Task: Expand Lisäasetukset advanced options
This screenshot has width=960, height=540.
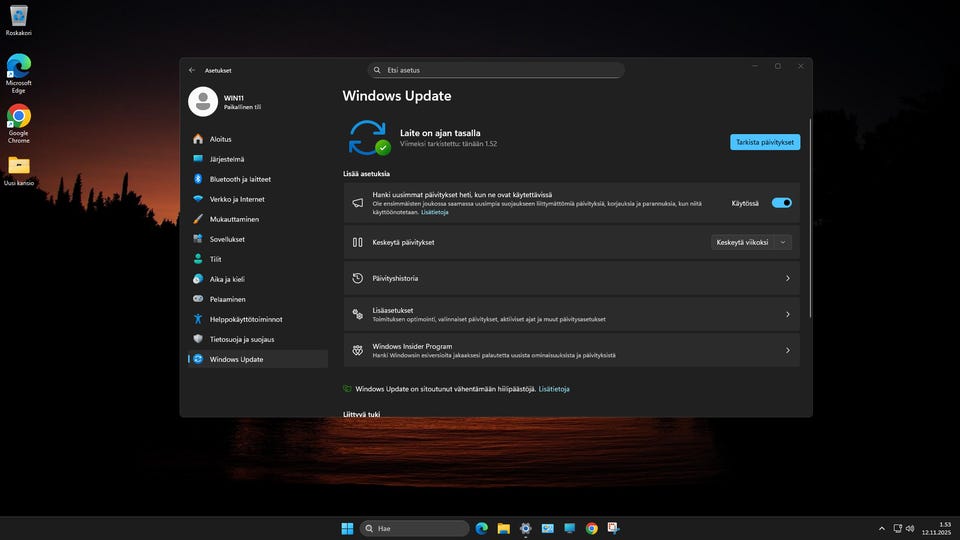Action: [571, 314]
